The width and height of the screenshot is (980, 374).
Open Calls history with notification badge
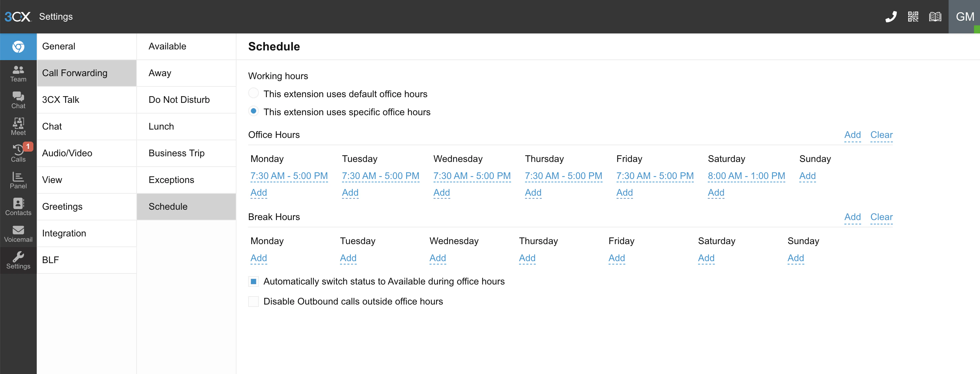pos(18,153)
